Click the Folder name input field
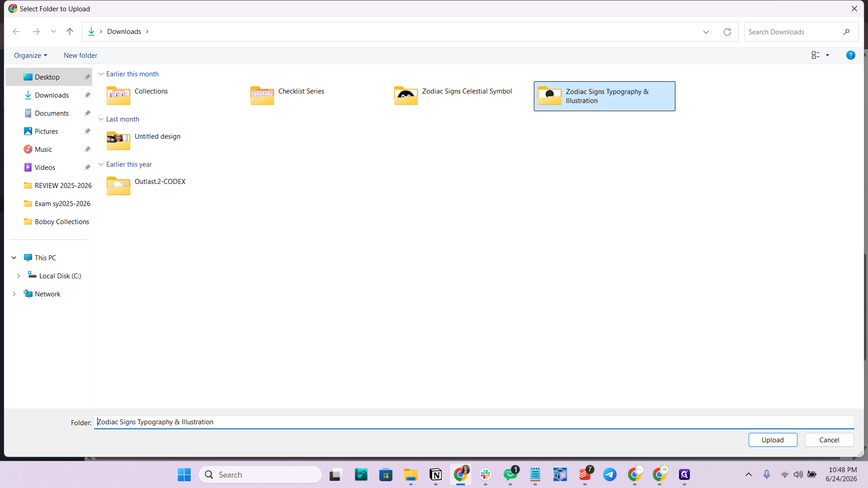The height and width of the screenshot is (488, 868). pyautogui.click(x=474, y=422)
